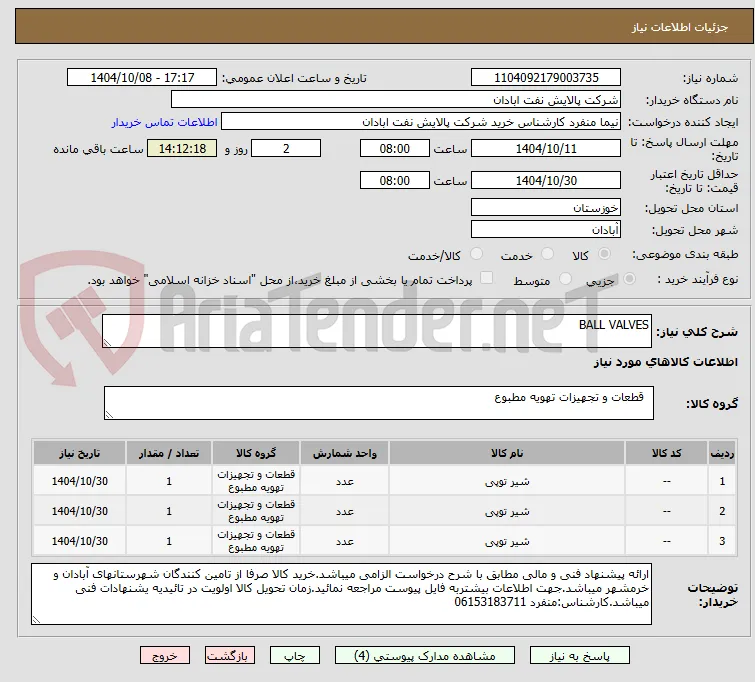The width and height of the screenshot is (755, 682).
Task: Click قطعات و تجهیزات cell in row 3
Action: pyautogui.click(x=256, y=541)
